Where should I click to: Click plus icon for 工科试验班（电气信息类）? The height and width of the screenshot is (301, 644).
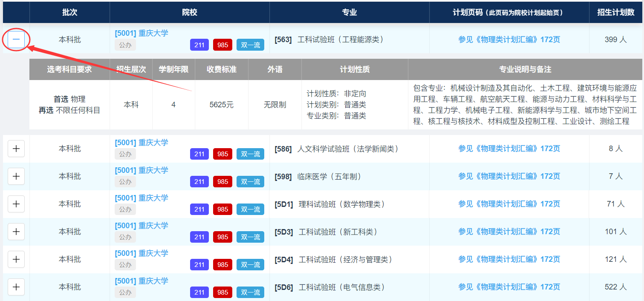pyautogui.click(x=16, y=287)
